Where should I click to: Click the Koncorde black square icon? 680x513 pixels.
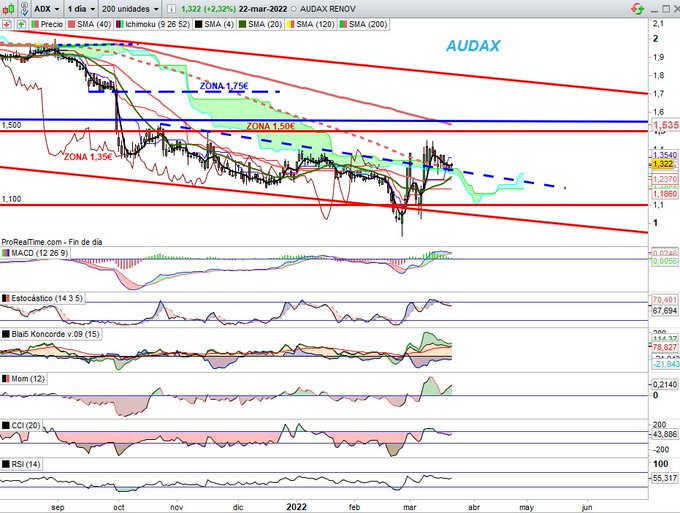(x=6, y=334)
